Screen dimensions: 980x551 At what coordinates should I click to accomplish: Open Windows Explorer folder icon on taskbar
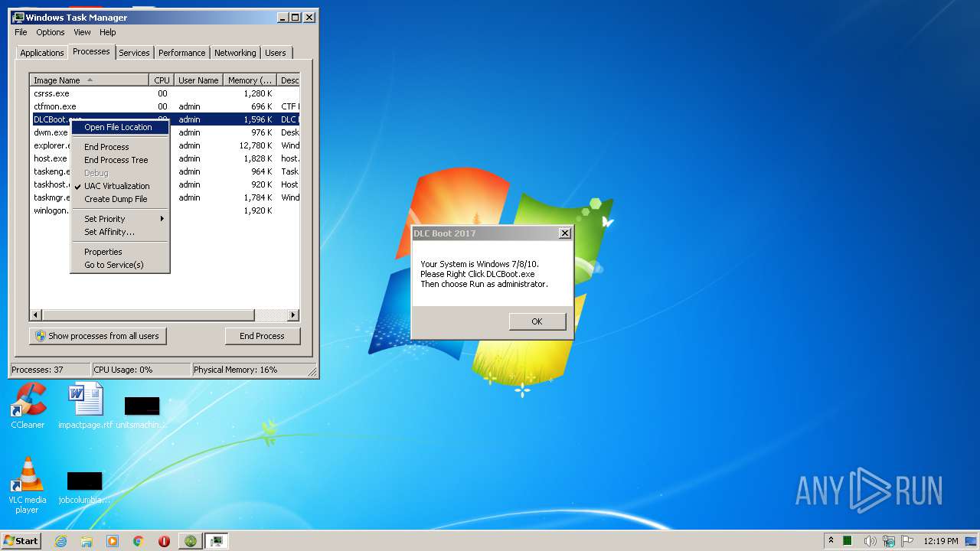[x=87, y=541]
